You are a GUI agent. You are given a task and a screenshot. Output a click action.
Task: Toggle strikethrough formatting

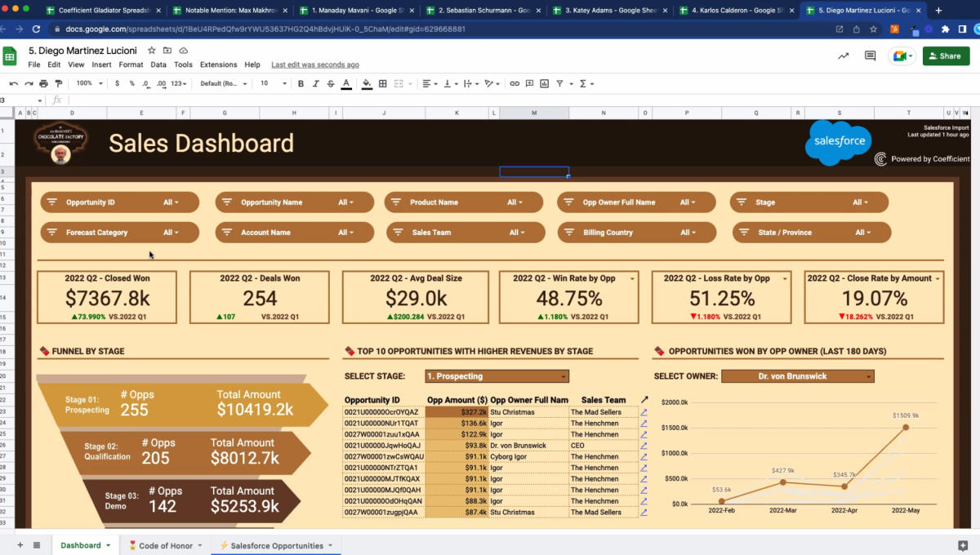331,83
